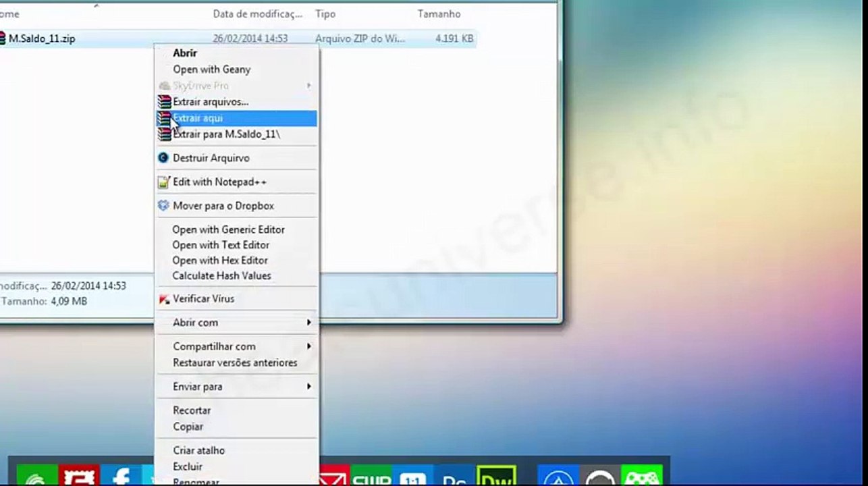Select Open with Generic Editor

[236, 230]
